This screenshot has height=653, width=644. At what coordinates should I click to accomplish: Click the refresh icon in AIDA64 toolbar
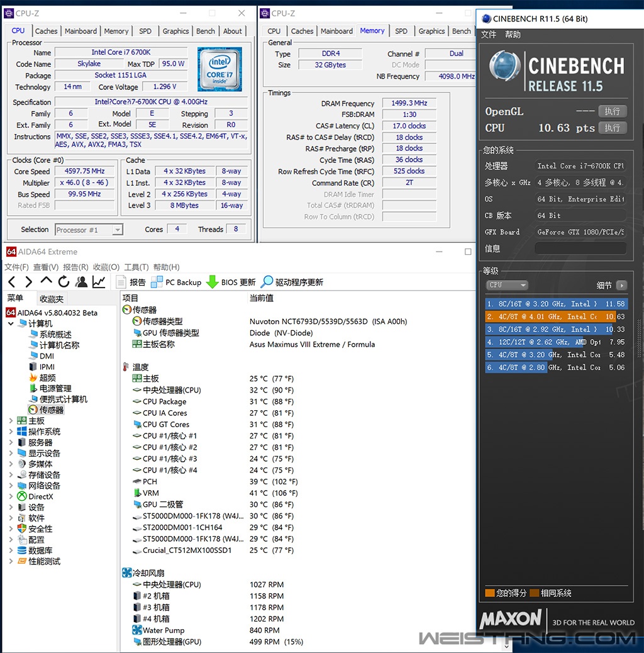pos(65,282)
